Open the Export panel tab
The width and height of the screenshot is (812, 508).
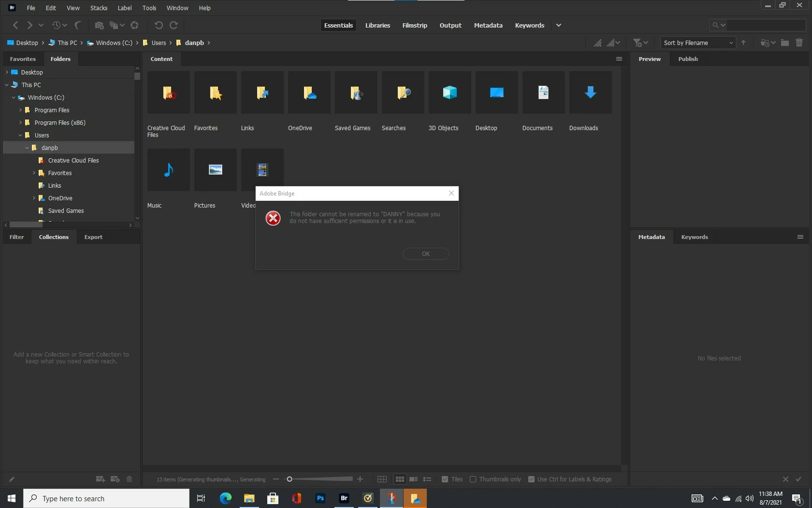coord(93,237)
